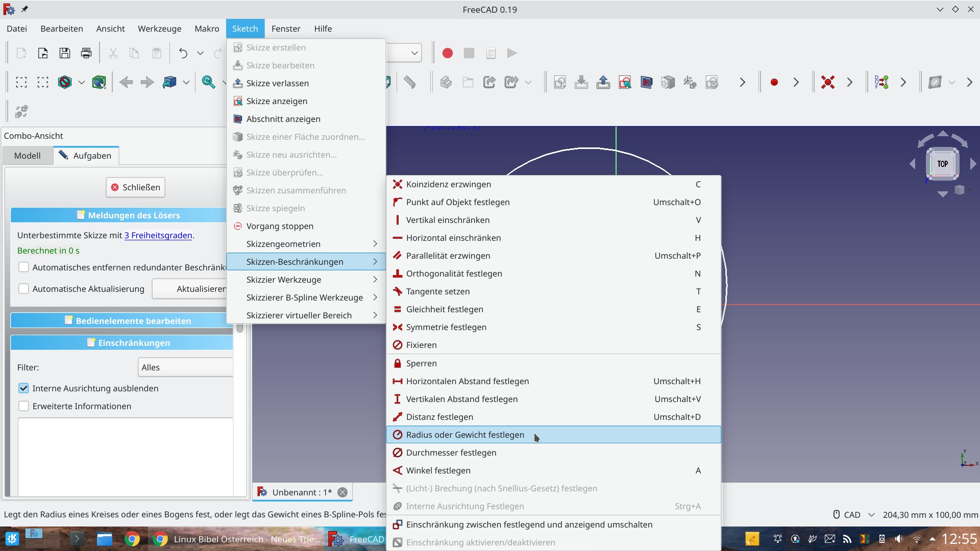The height and width of the screenshot is (551, 980).
Task: Expand Skizzierer B-Spline Werkzeuge submenu
Action: click(305, 297)
